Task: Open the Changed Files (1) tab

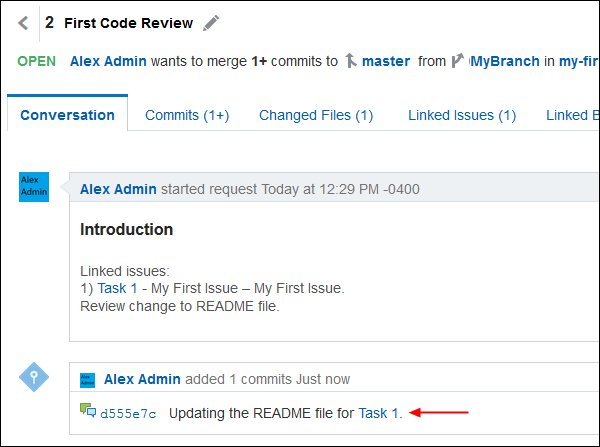Action: [x=316, y=115]
